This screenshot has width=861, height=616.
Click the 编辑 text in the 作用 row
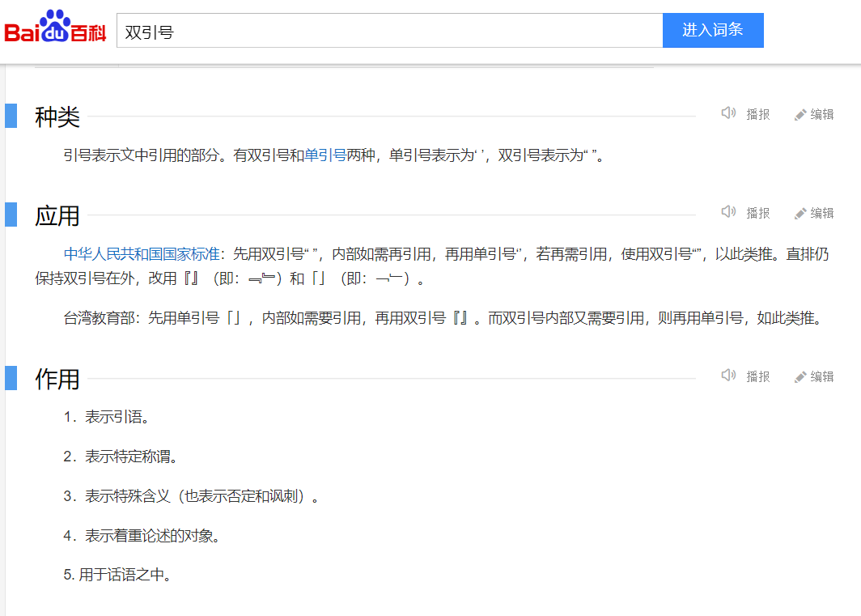pyautogui.click(x=822, y=376)
